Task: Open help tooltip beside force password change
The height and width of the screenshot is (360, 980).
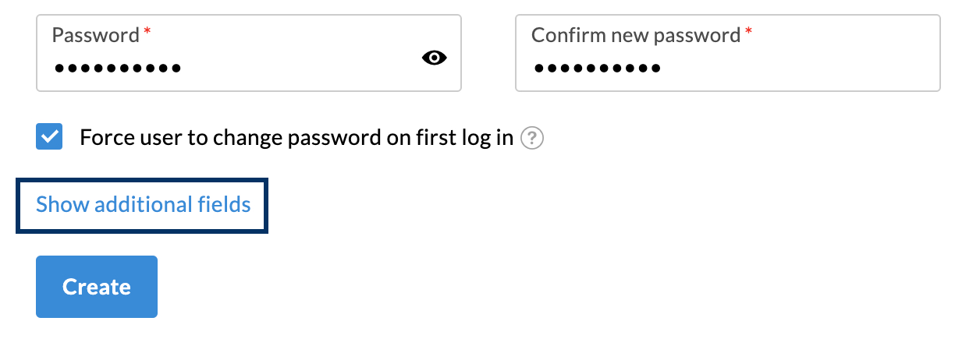Action: [531, 139]
